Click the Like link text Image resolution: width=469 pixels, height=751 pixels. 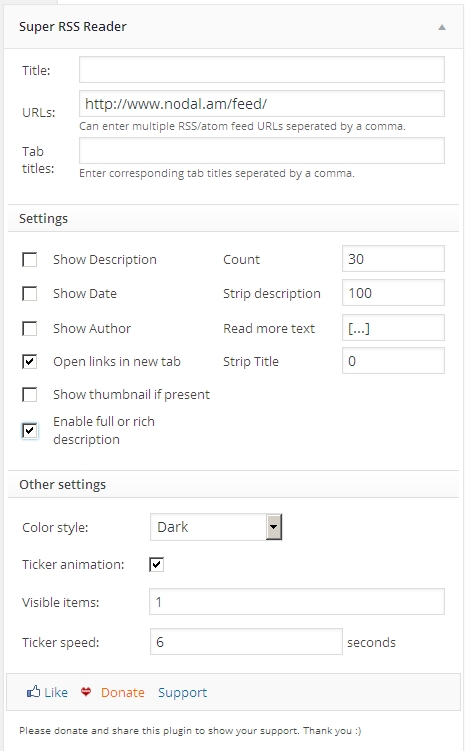click(56, 693)
